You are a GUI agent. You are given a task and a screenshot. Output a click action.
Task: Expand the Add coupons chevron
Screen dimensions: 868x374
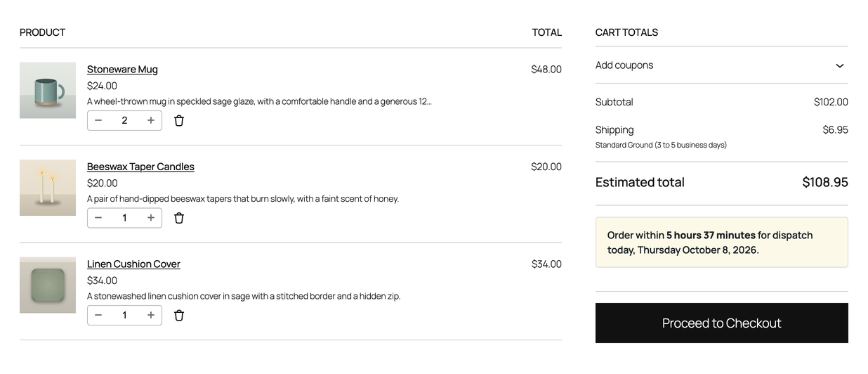(x=839, y=65)
